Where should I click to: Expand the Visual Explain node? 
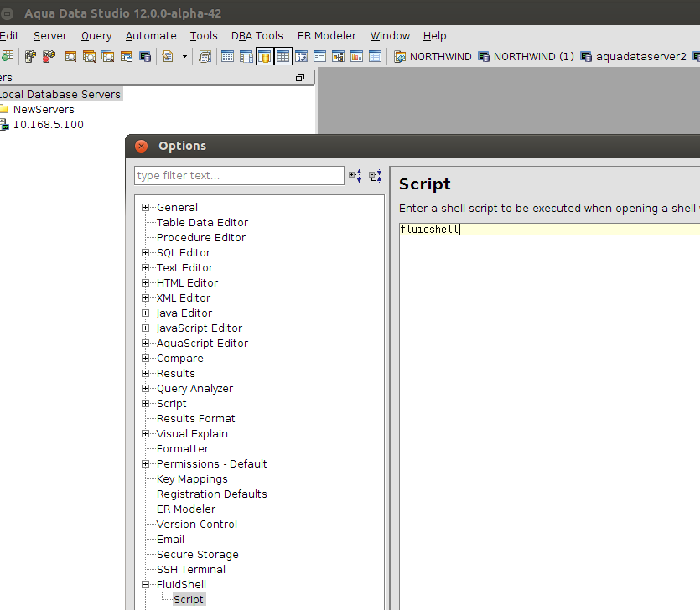tap(145, 434)
